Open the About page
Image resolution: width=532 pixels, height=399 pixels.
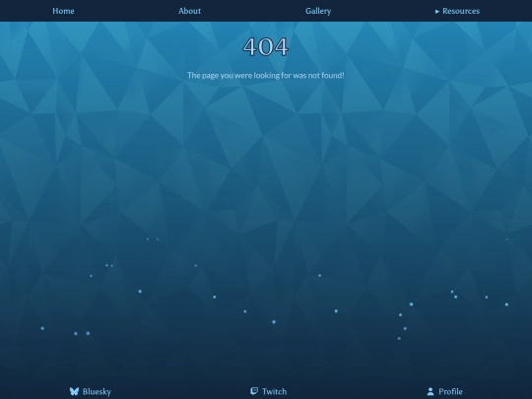point(190,11)
